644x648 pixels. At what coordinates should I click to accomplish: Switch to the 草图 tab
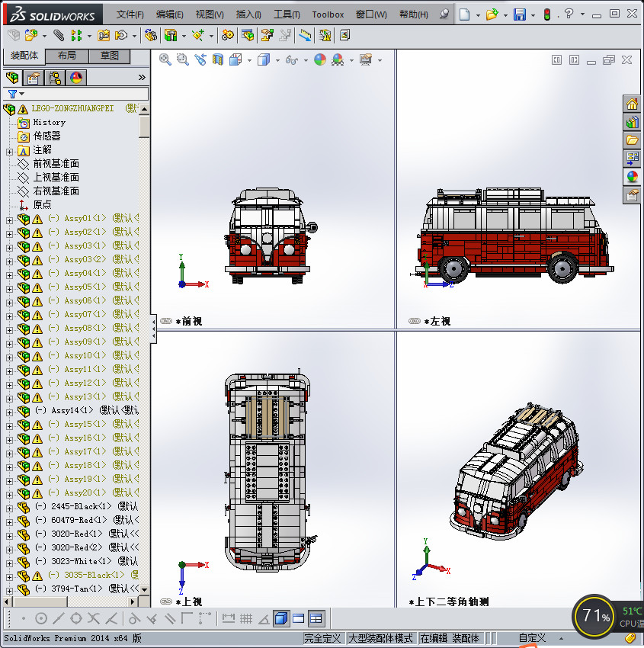click(x=110, y=56)
